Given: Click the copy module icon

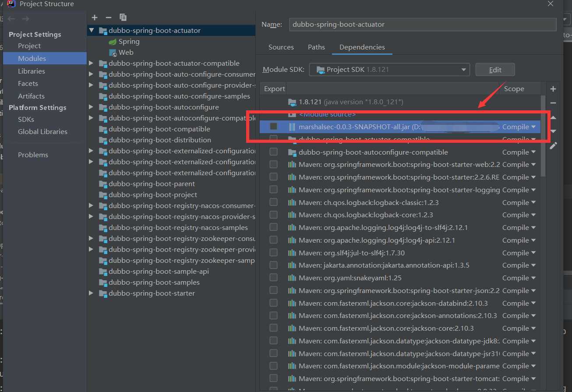Looking at the screenshot, I should click(x=123, y=17).
